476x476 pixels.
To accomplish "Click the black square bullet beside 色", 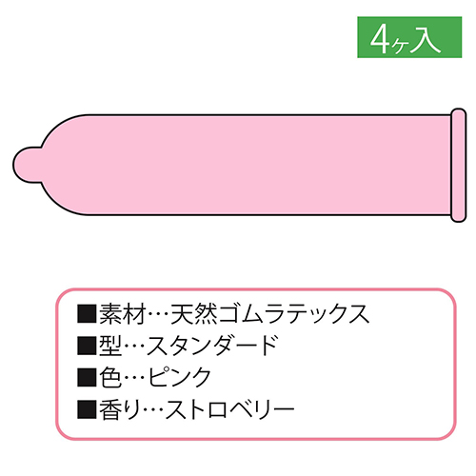I will [87, 377].
